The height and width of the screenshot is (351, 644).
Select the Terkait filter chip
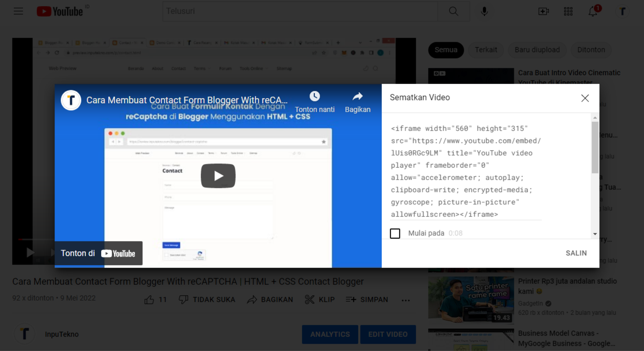486,50
